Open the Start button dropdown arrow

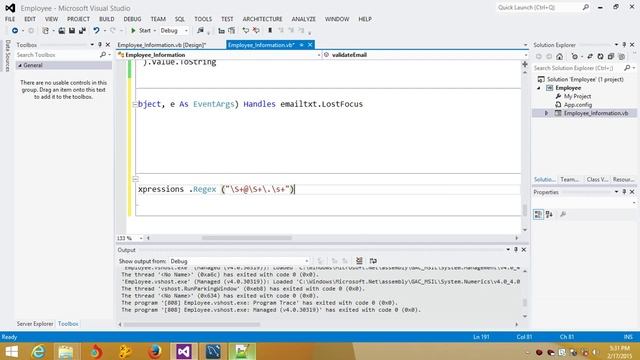click(155, 31)
